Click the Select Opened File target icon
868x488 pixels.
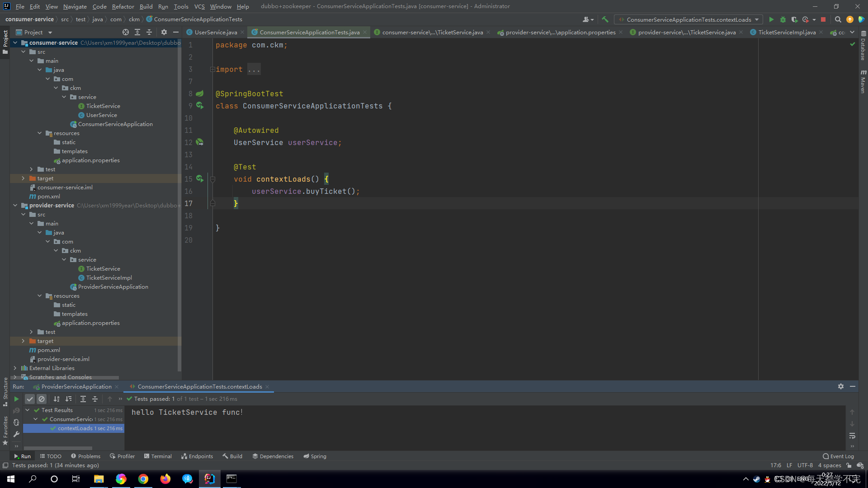[x=125, y=32]
